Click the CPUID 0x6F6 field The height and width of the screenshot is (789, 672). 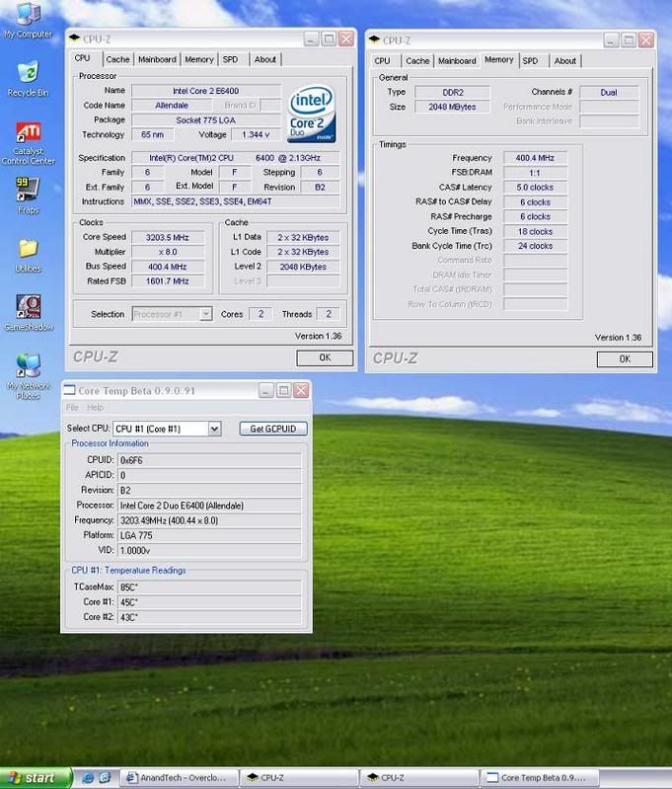click(209, 460)
